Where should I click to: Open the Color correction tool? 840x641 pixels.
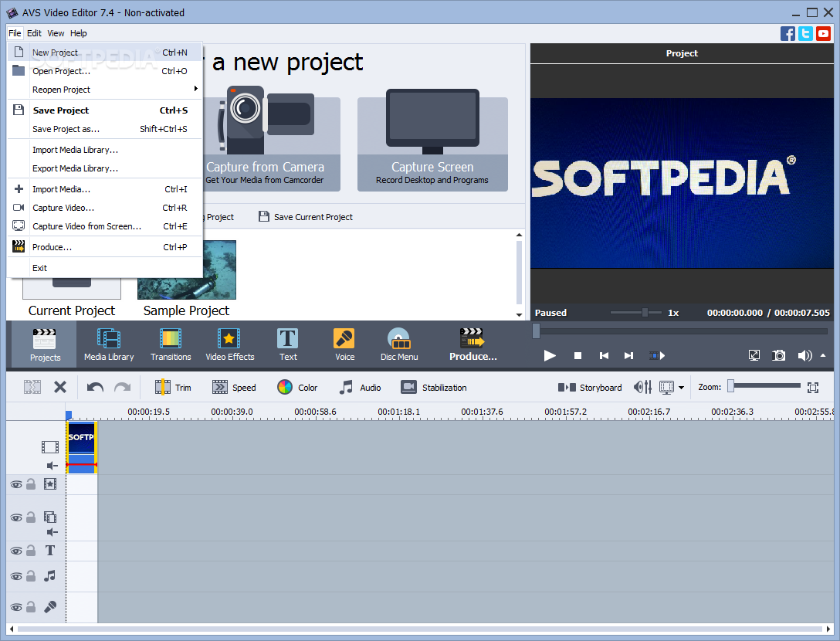(297, 387)
